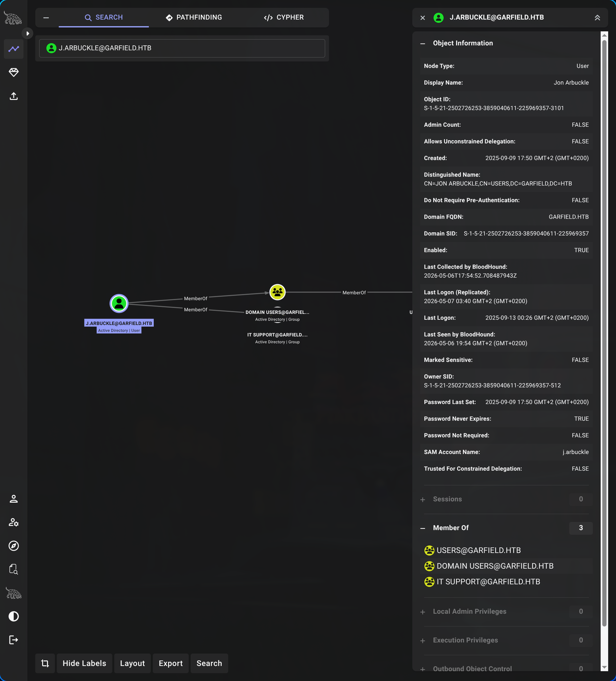Click the J.ARBUCKLE search input field

(182, 48)
